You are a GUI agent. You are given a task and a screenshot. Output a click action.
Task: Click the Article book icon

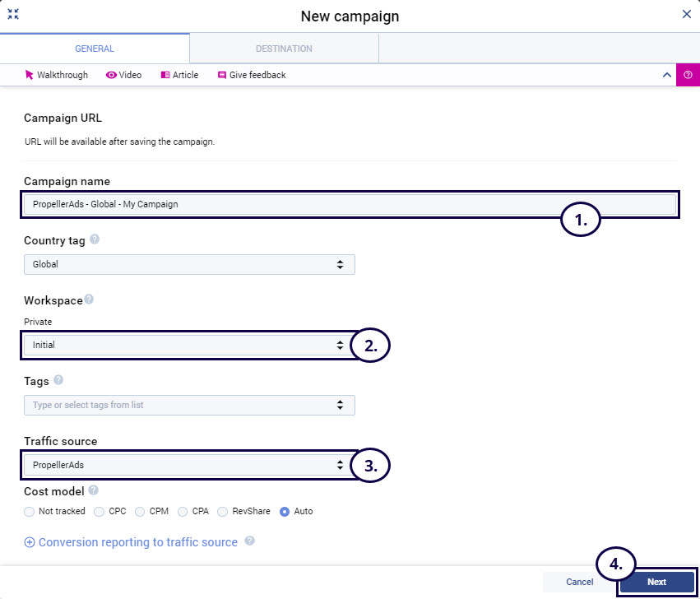coord(165,75)
